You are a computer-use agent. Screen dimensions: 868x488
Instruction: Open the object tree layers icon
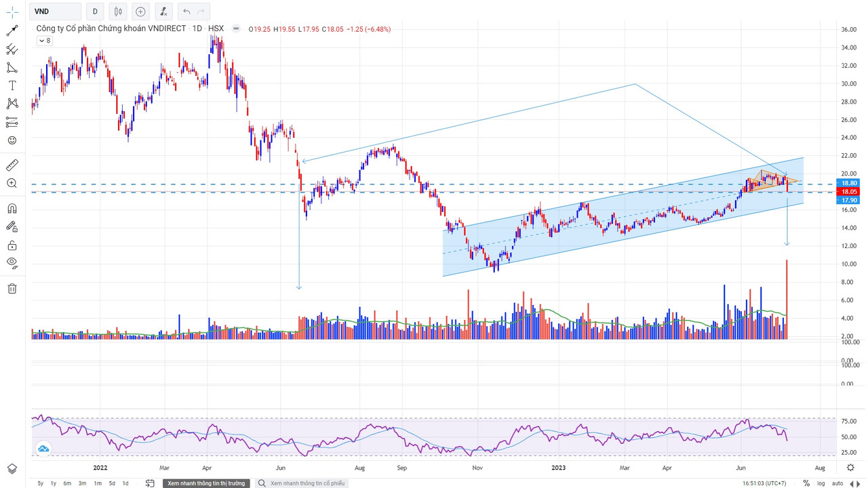click(x=12, y=469)
